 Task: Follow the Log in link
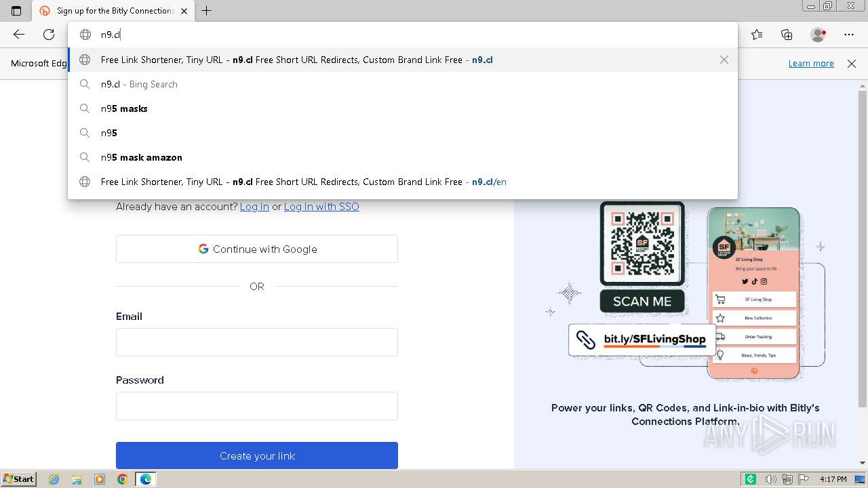[254, 207]
